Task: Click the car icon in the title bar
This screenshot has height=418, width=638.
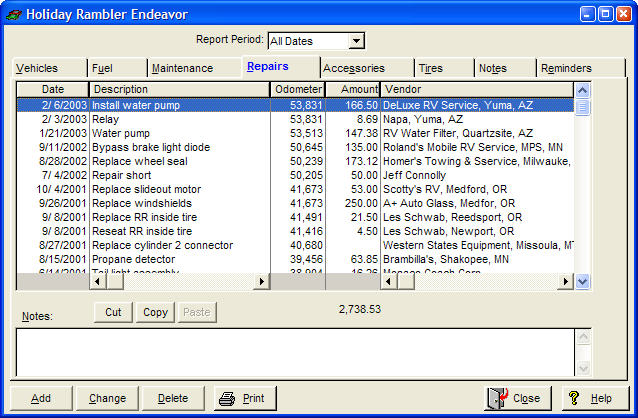Action: (14, 15)
